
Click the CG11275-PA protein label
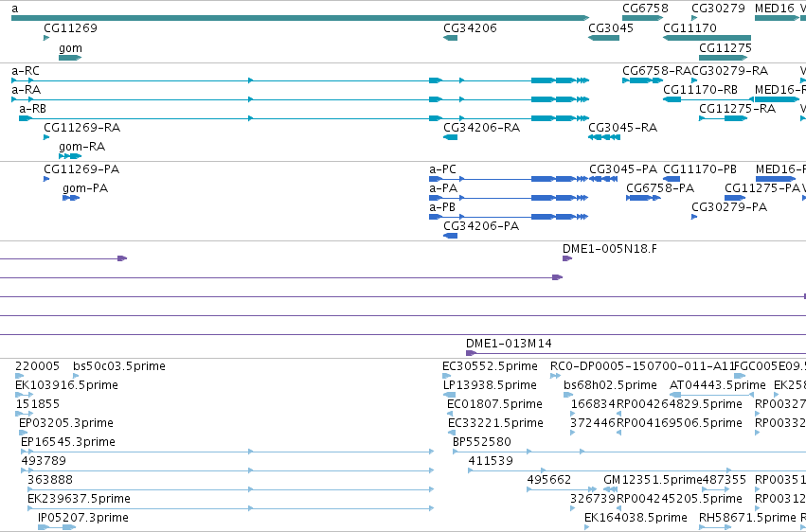[762, 188]
